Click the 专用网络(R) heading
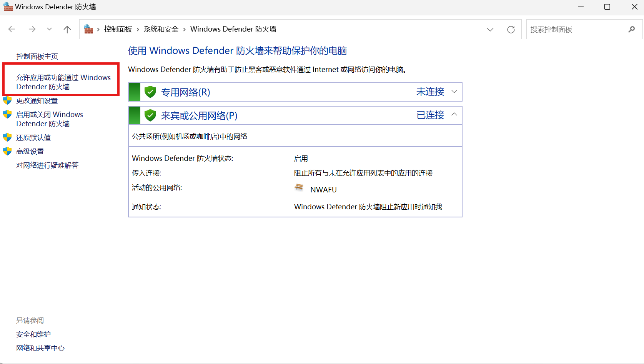644x364 pixels. click(x=186, y=92)
